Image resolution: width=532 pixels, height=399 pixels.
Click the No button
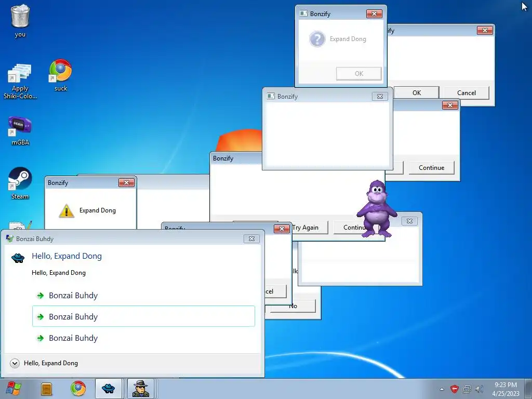[x=293, y=306]
